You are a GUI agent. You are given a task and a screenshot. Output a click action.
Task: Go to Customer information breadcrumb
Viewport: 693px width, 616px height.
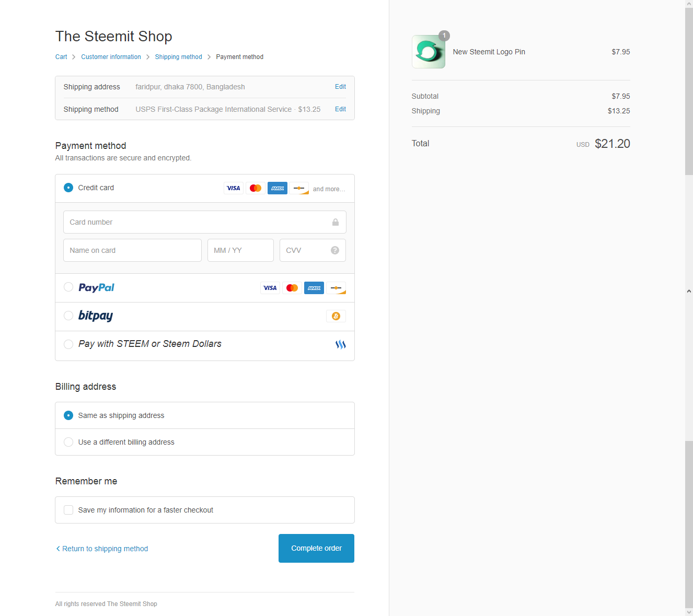(111, 57)
